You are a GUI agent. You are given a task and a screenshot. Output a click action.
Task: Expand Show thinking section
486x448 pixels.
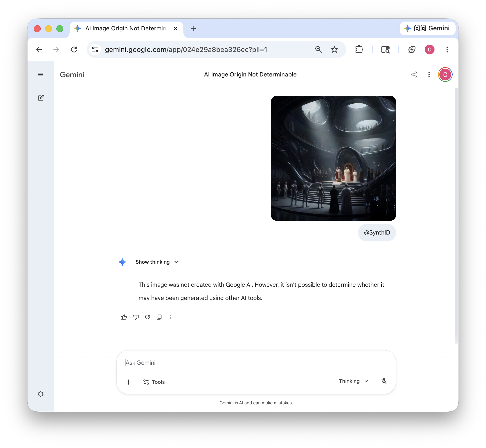tap(157, 262)
